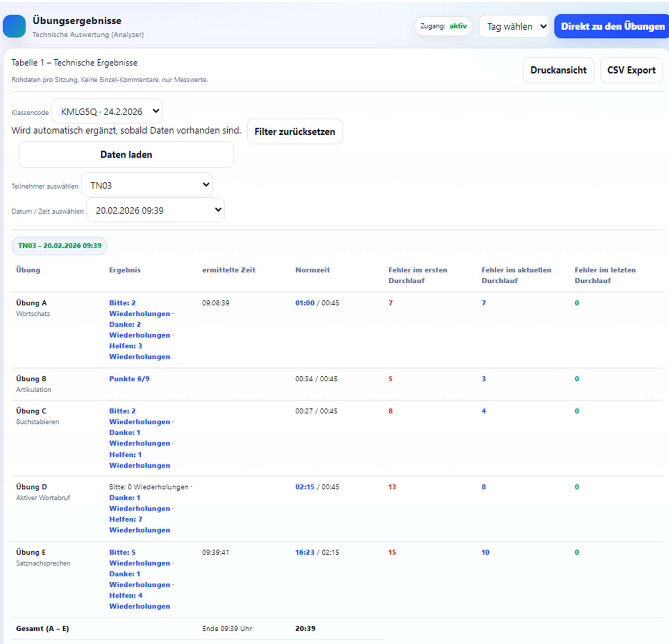Open the Tag wählen dropdown
The height and width of the screenshot is (644, 669).
tap(514, 26)
